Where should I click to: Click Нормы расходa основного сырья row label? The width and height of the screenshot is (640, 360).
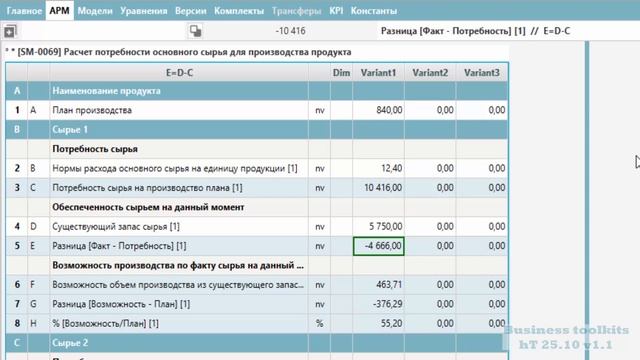175,168
